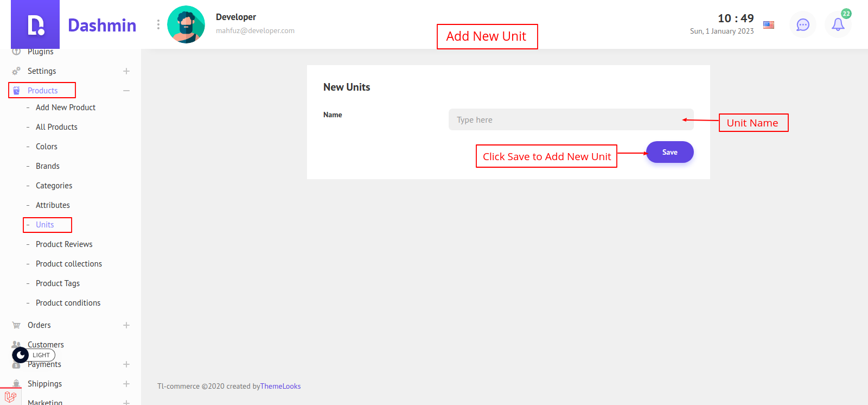The image size is (868, 405).
Task: Toggle the LIGHT theme mode switch
Action: (x=34, y=355)
